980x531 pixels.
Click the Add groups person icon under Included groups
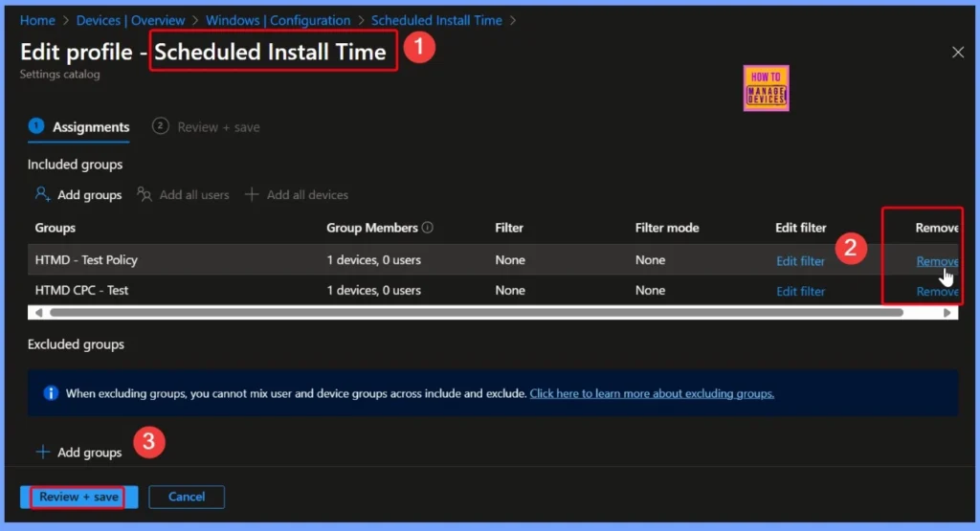pyautogui.click(x=42, y=194)
